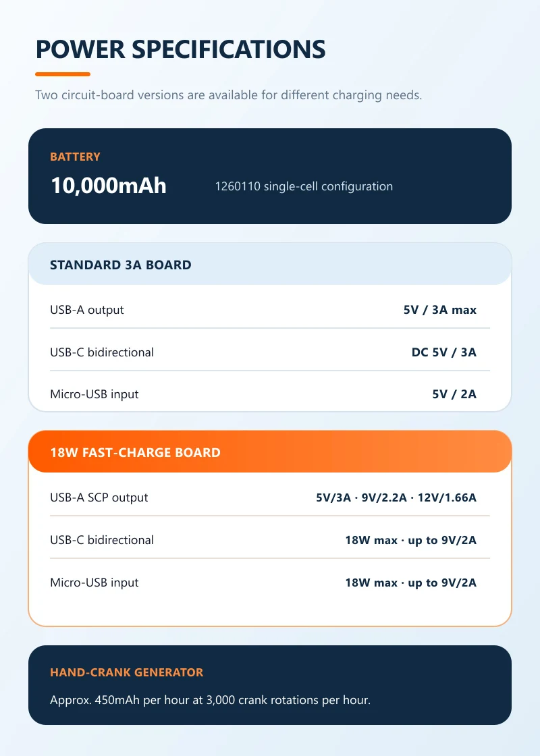Select the 450mAh per hour description text
Image resolution: width=540 pixels, height=756 pixels.
tap(210, 700)
